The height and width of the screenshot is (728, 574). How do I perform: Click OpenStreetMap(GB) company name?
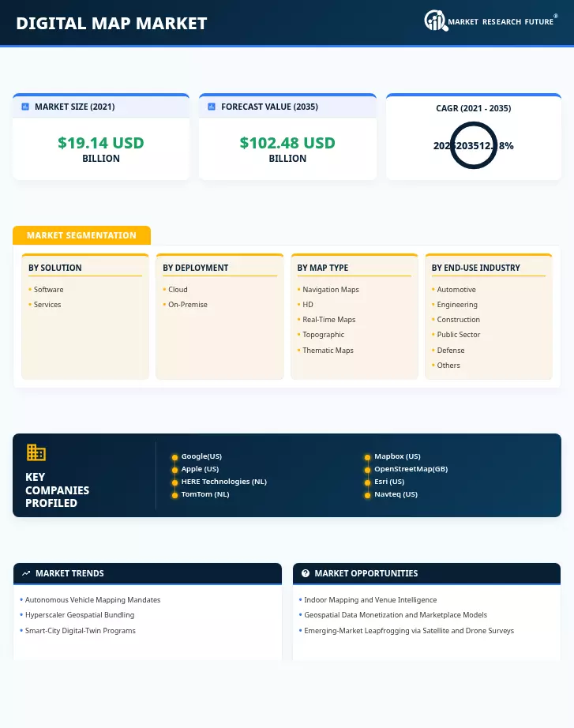411,469
